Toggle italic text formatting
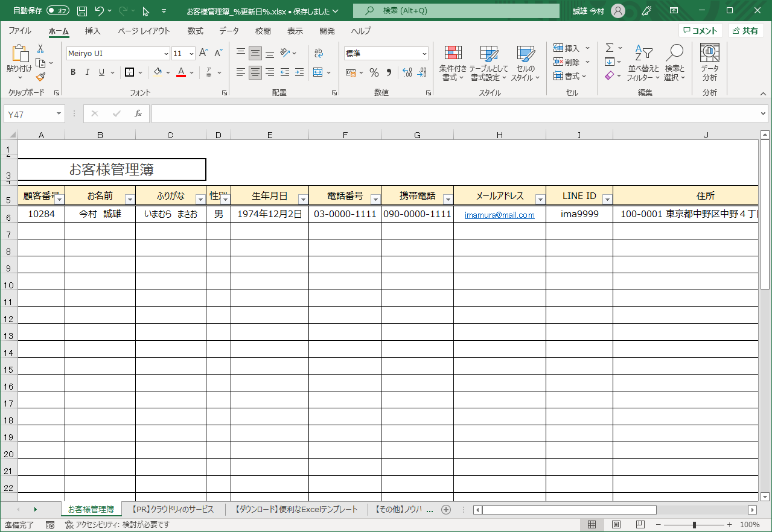This screenshot has height=532, width=772. tap(88, 72)
